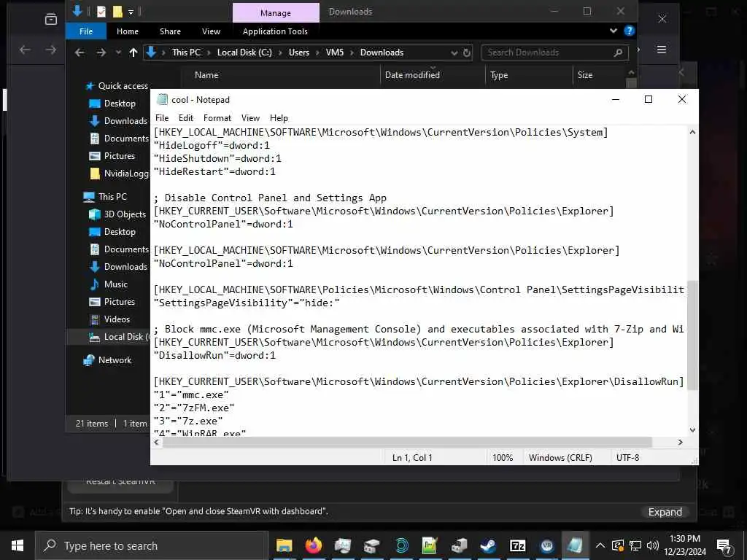This screenshot has height=560, width=747.
Task: Click Local Disk (C:) breadcrumb segment
Action: point(244,52)
